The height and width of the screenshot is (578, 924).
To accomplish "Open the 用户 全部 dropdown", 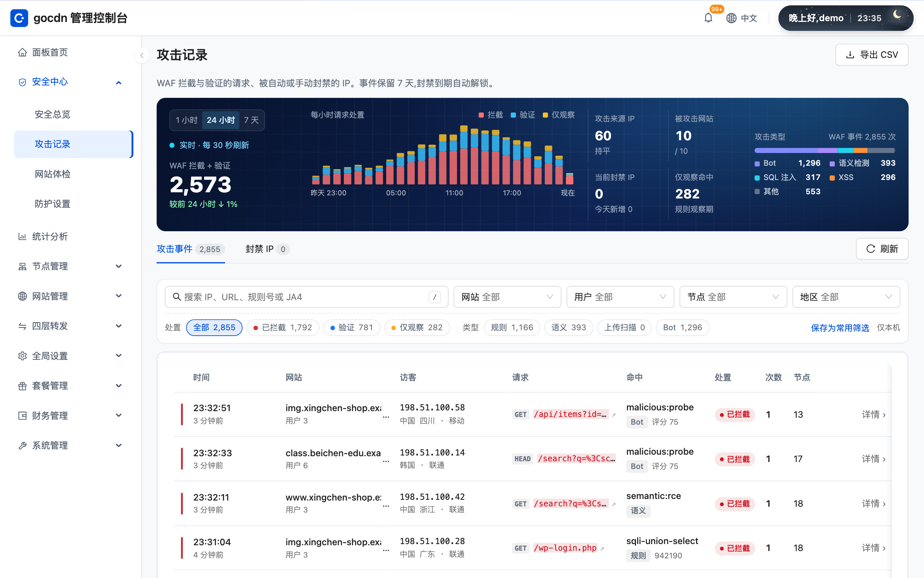I will (620, 297).
